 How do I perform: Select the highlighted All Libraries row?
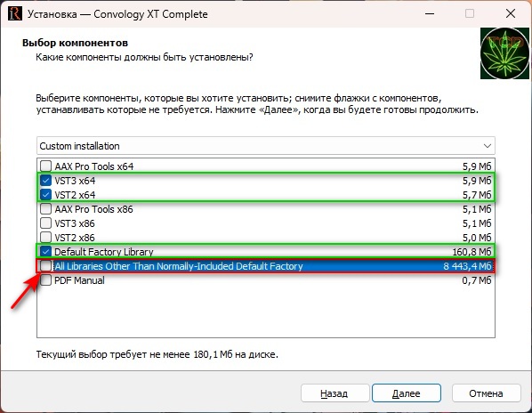(266, 266)
